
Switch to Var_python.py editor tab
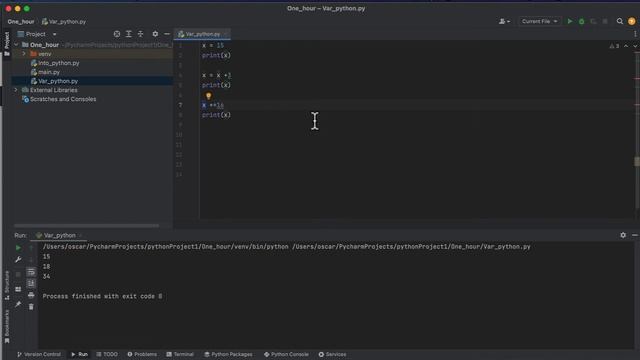(x=202, y=34)
